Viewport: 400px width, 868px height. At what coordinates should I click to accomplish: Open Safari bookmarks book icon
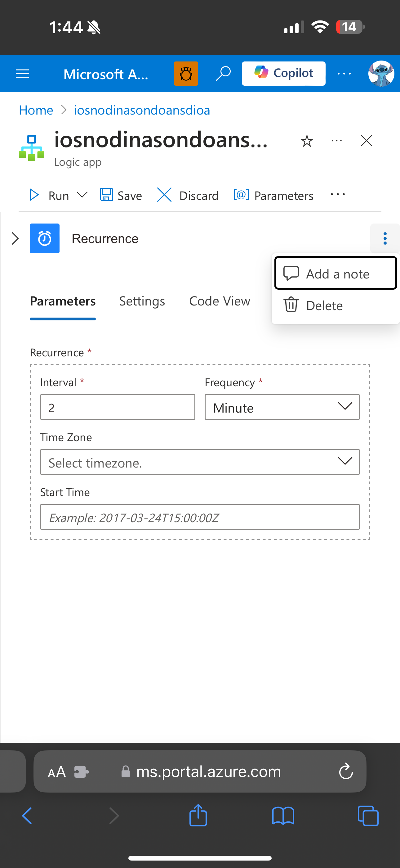[x=283, y=816]
